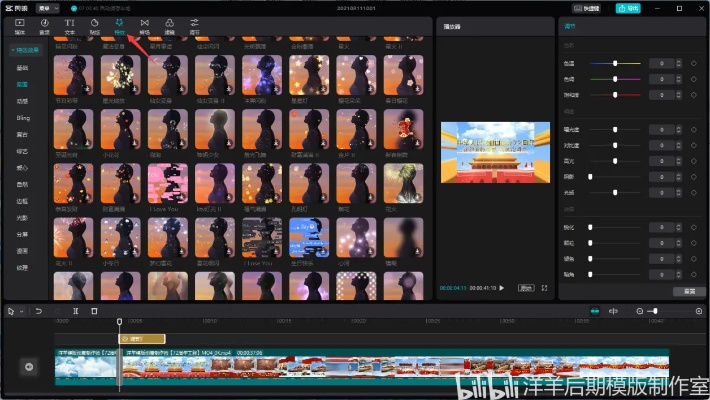The width and height of the screenshot is (710, 400).
Task: Open the 音频 (Audio) tab icon
Action: tap(44, 24)
